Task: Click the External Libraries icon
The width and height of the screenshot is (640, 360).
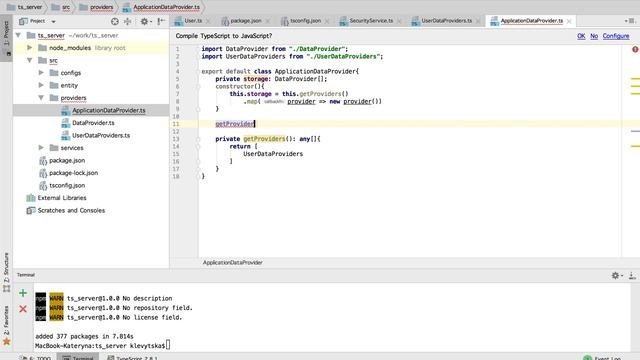Action: (x=31, y=198)
